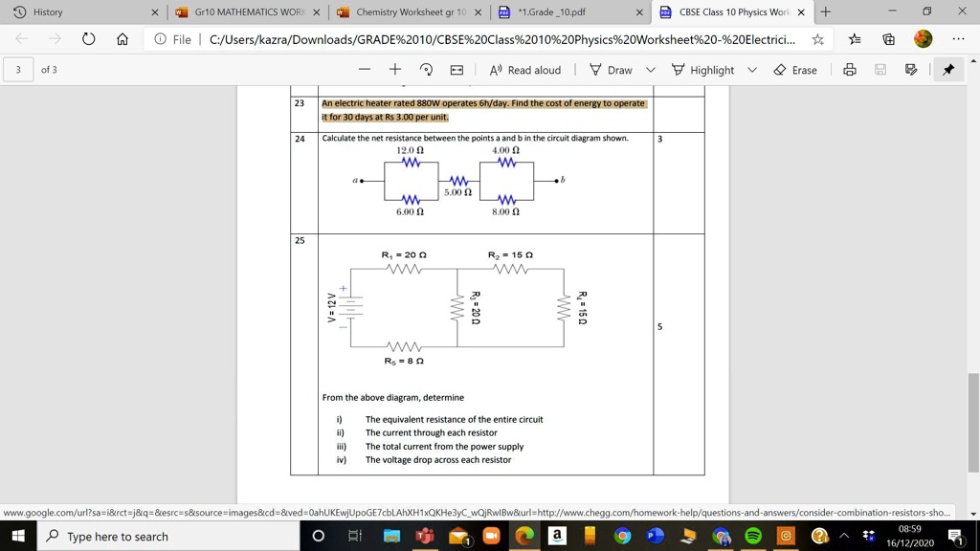Open the Draw pen options dropdown

tap(651, 69)
